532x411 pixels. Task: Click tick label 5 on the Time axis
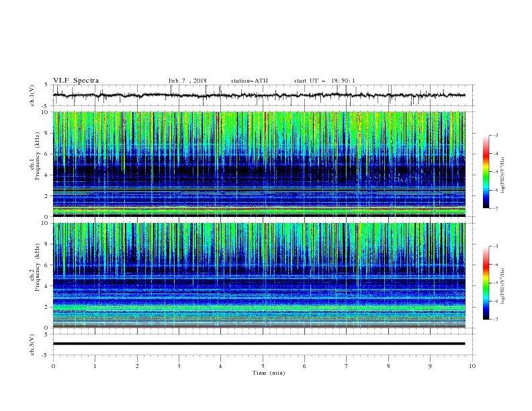[x=263, y=366]
